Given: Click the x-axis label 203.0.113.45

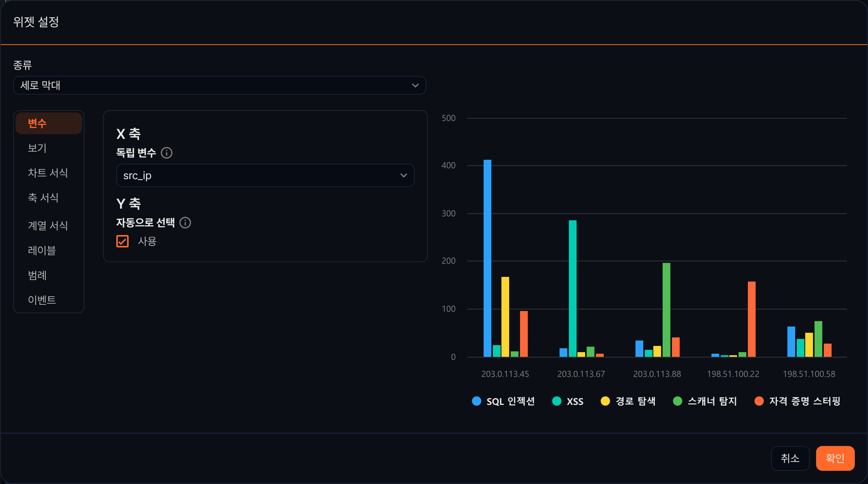Looking at the screenshot, I should (505, 374).
